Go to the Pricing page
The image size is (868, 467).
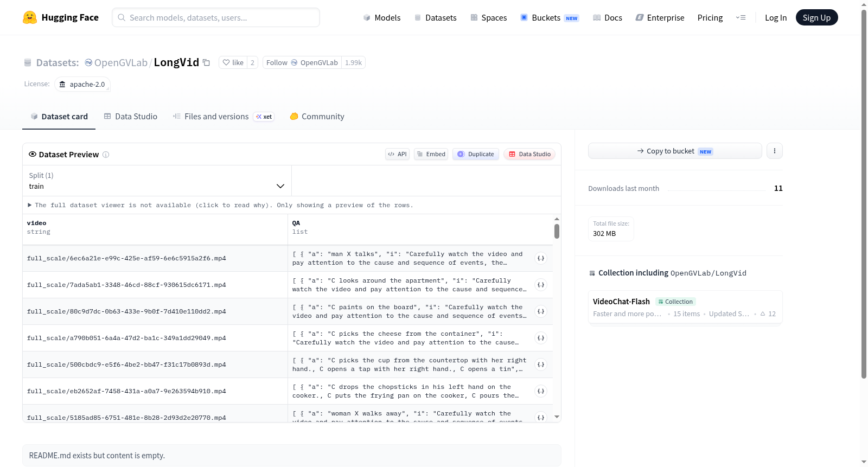click(710, 17)
